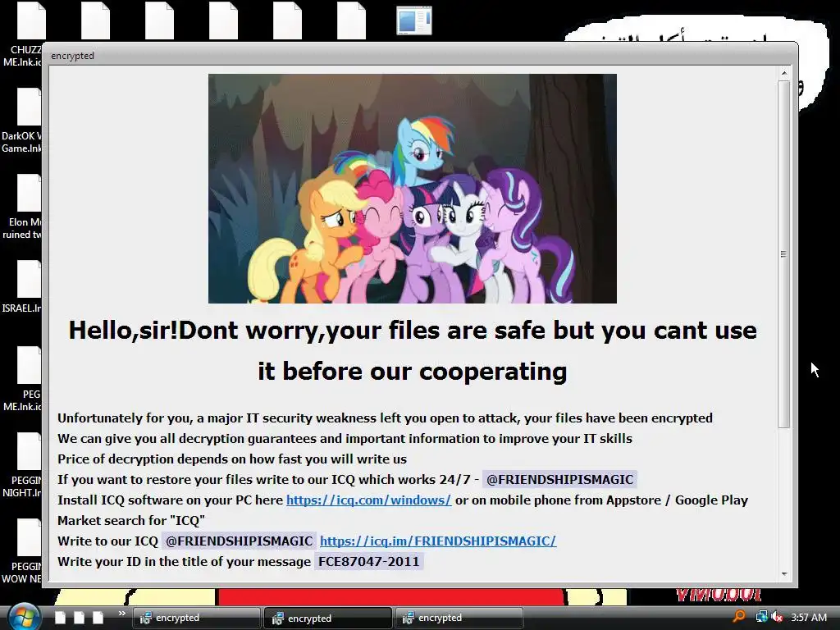This screenshot has height=630, width=840.
Task: Click @FRIENDSHIPISMAGIC after "works 24/7"
Action: pyautogui.click(x=559, y=479)
